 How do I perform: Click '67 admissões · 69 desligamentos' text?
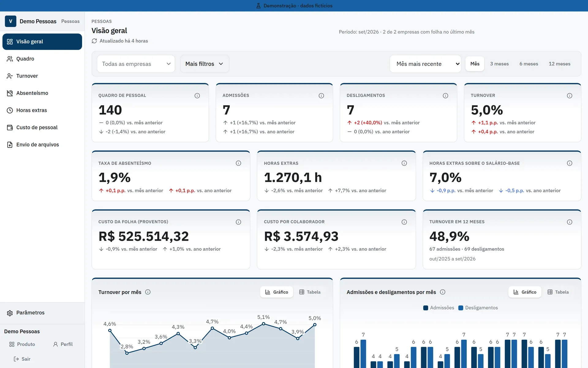[467, 249]
